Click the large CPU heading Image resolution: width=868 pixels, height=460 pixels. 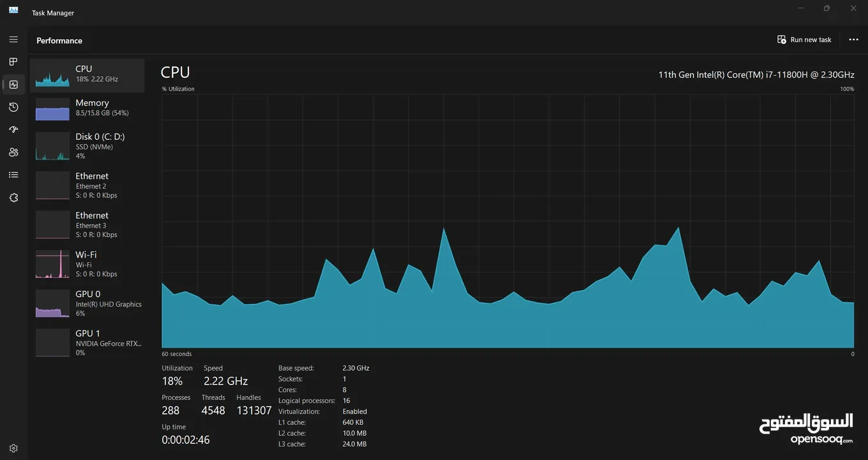175,72
